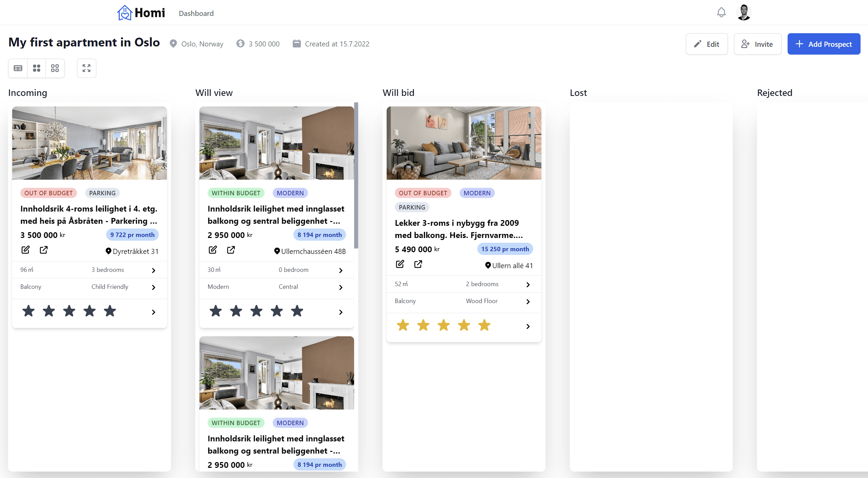Click the Will view column scrollbar
This screenshot has width=868, height=478.
356,175
